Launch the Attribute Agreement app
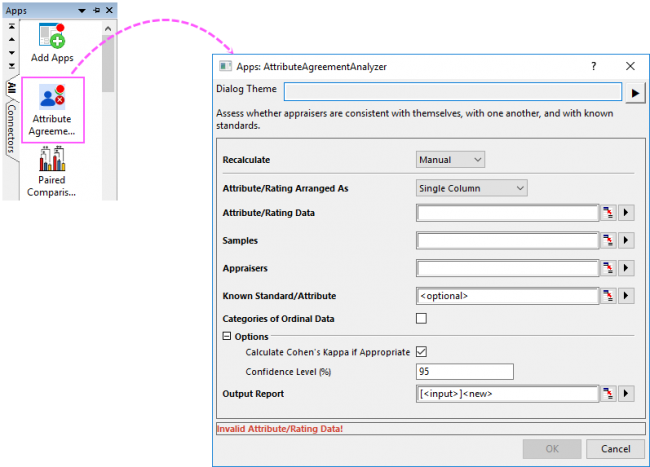The image size is (650, 467). (x=52, y=108)
